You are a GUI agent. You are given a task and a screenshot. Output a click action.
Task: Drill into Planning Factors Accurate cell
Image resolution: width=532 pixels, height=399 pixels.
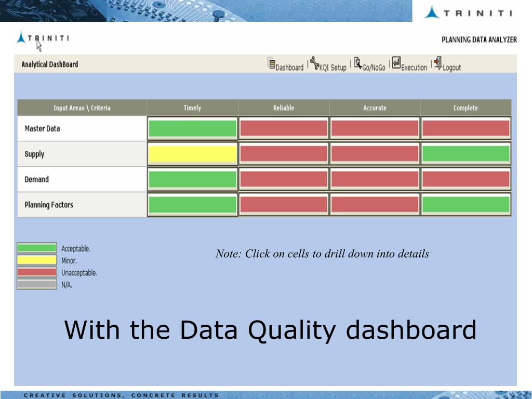point(375,205)
